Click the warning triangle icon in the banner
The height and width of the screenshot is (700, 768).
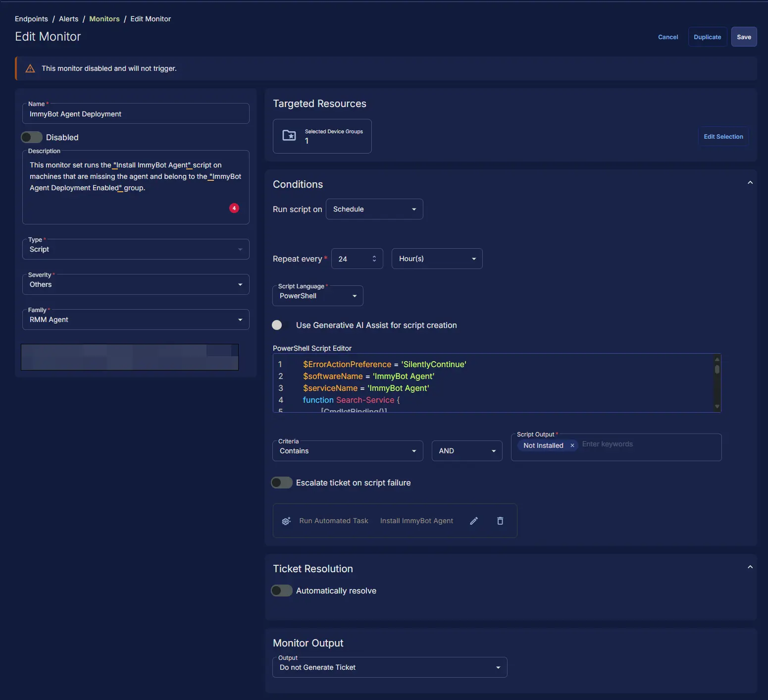[30, 68]
